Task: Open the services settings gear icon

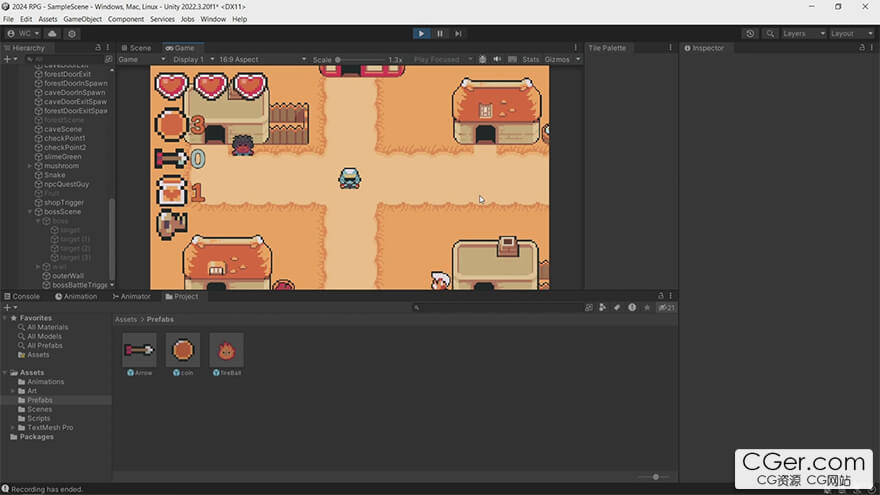Action: [72, 34]
